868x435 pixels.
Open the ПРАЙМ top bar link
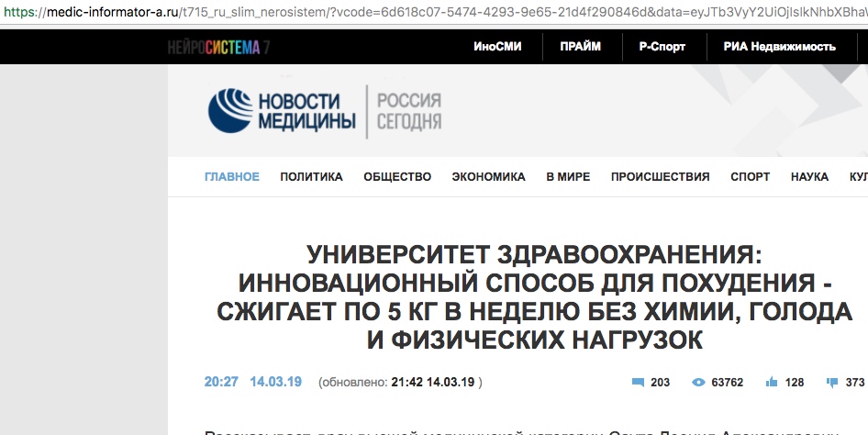(x=582, y=47)
